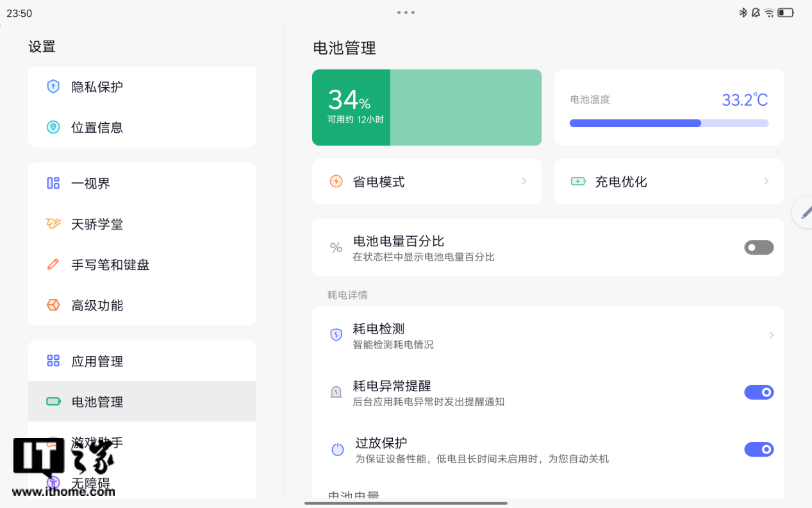This screenshot has width=812, height=508.
Task: Click the pencil icon beside 手写笔和键盘
Action: [x=53, y=264]
